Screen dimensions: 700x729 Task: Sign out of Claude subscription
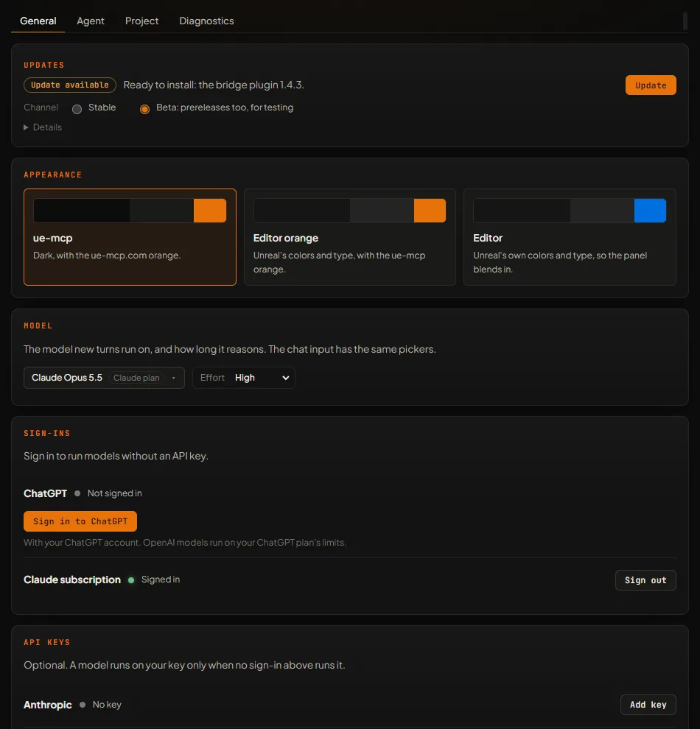pyautogui.click(x=645, y=580)
